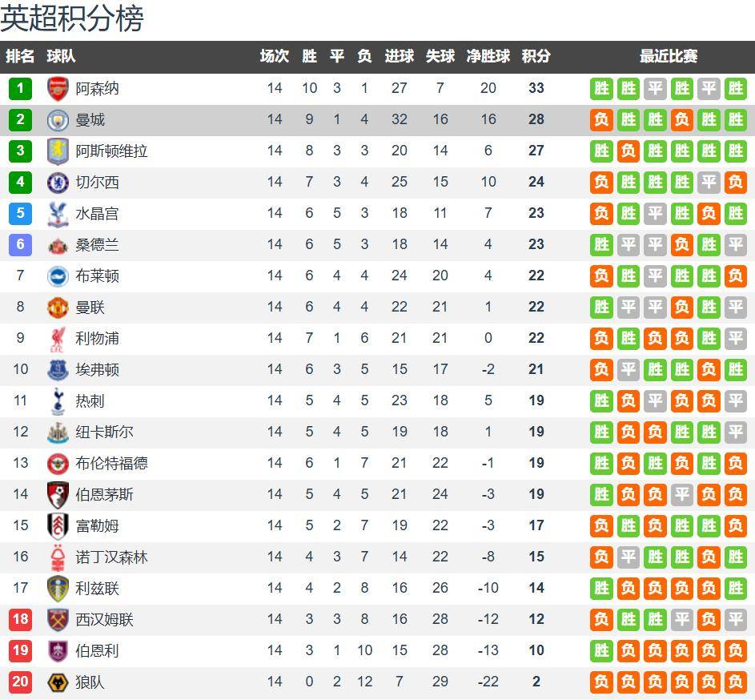Click Wolves' first recent match loss badge
This screenshot has width=755, height=700.
pyautogui.click(x=601, y=682)
